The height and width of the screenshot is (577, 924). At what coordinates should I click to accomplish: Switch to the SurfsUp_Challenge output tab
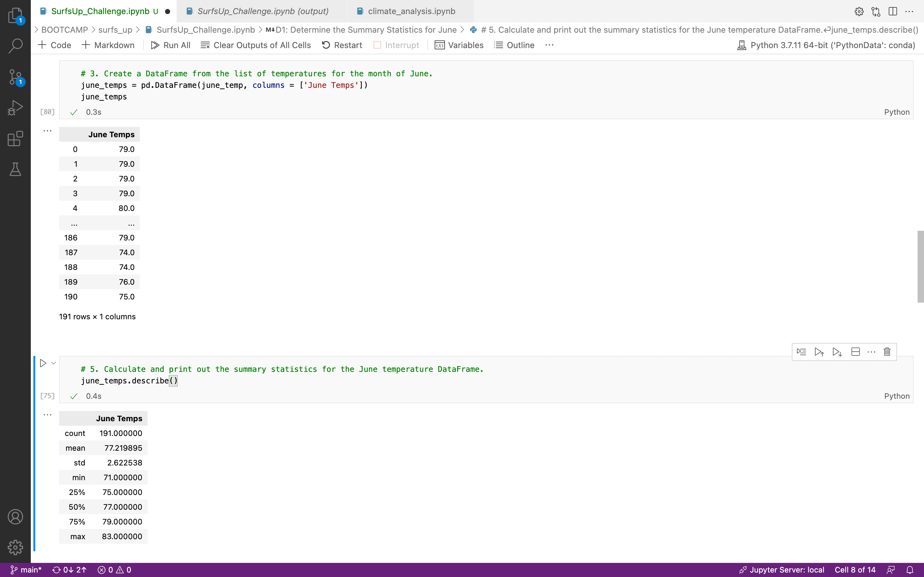pyautogui.click(x=263, y=11)
